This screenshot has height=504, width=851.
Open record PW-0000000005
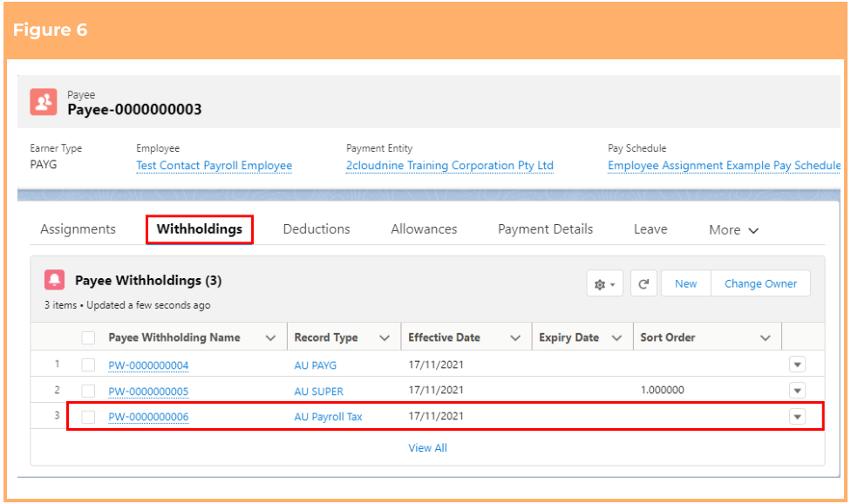(148, 392)
